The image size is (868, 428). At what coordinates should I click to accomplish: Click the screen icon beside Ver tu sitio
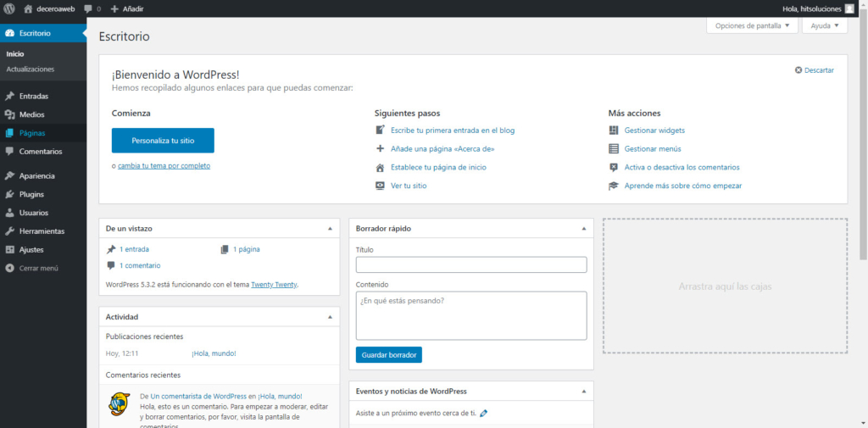coord(381,186)
